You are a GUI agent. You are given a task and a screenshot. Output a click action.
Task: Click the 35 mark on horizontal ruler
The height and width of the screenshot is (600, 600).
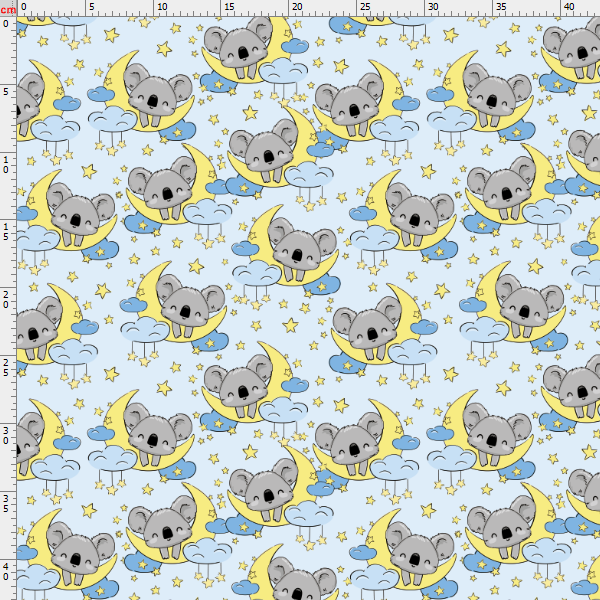coord(501,7)
